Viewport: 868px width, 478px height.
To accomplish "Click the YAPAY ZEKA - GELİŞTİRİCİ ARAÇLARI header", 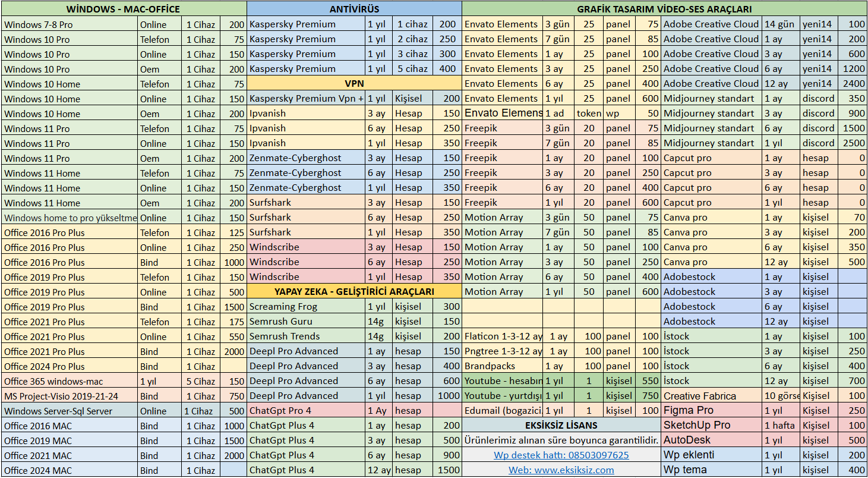I will [x=354, y=292].
